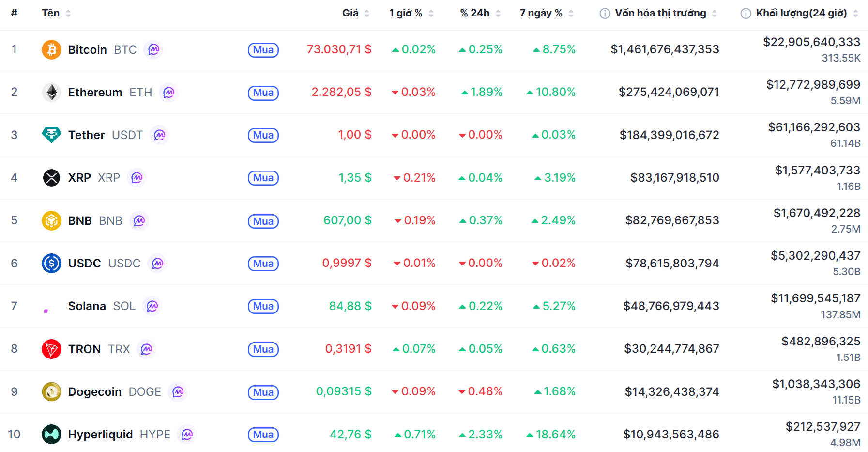The image size is (868, 452).
Task: Open the Hyperliquid coin name link
Action: tap(100, 434)
